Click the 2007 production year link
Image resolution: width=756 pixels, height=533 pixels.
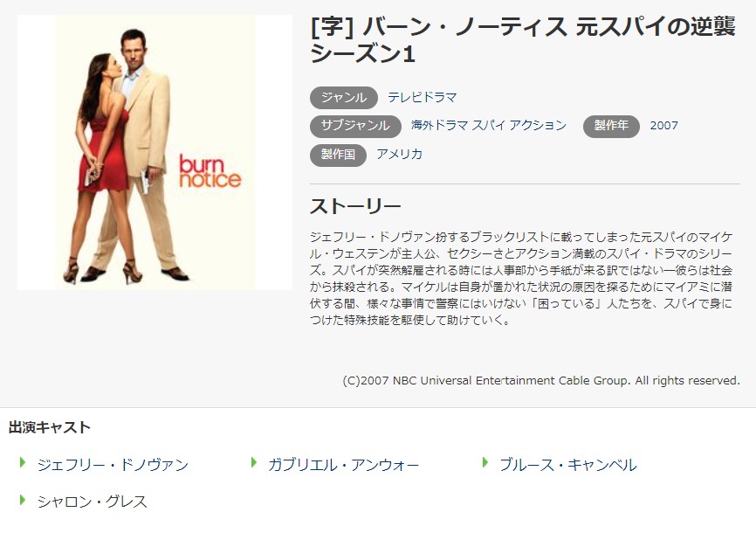[664, 126]
